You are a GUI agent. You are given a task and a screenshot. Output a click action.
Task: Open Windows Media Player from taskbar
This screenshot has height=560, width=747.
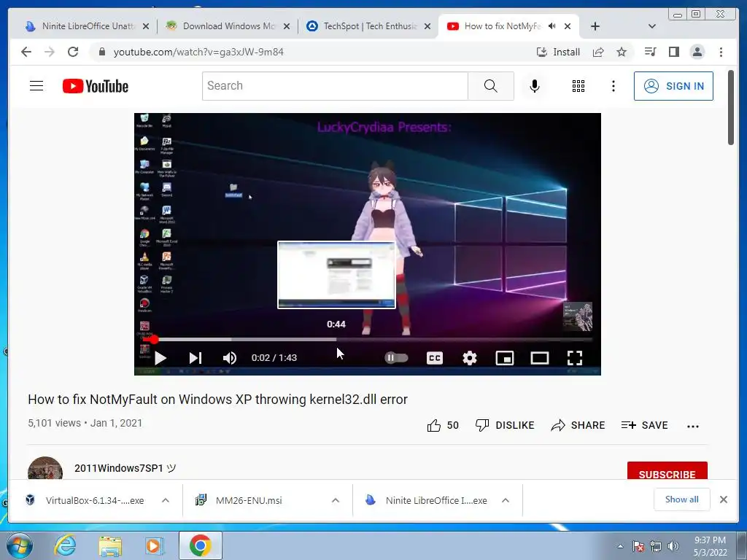pos(155,546)
